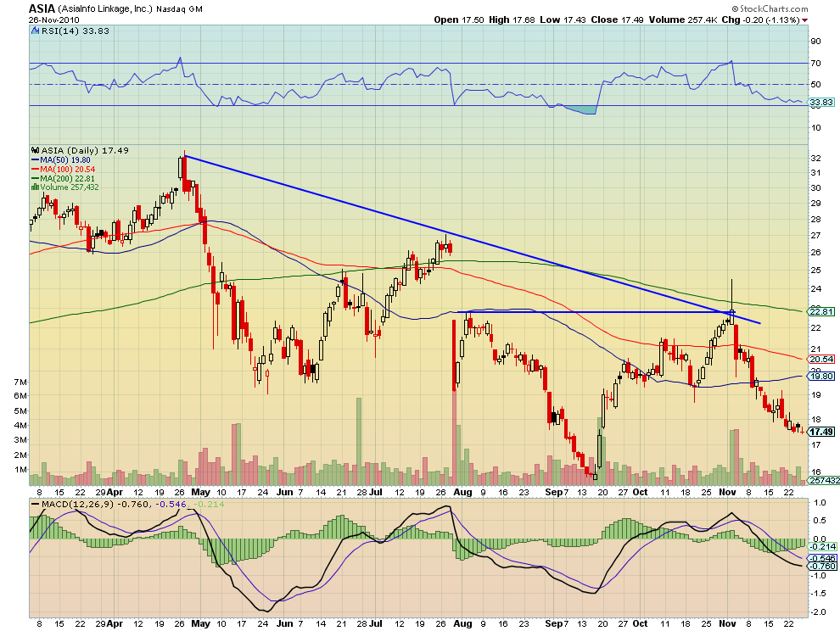The image size is (840, 631).
Task: Click the High 17.68 value
Action: (512, 20)
